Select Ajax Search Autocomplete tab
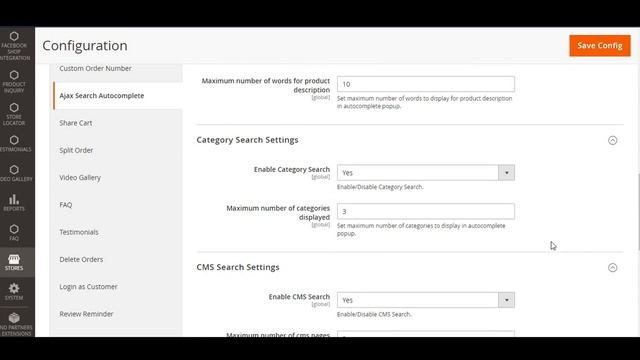This screenshot has width=640, height=360. (x=118, y=96)
